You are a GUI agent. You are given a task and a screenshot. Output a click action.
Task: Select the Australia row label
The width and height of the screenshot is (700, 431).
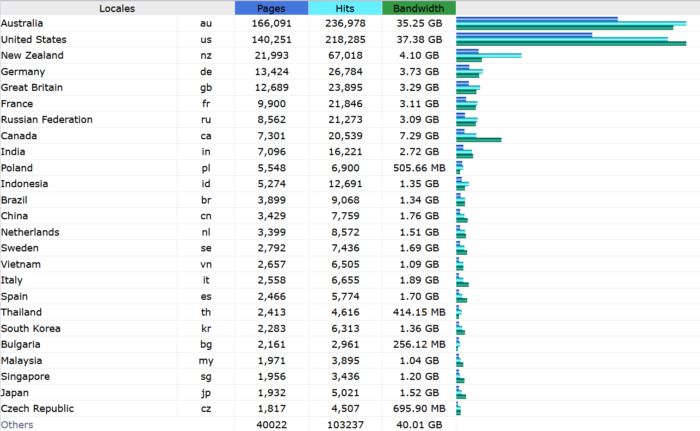click(x=22, y=23)
